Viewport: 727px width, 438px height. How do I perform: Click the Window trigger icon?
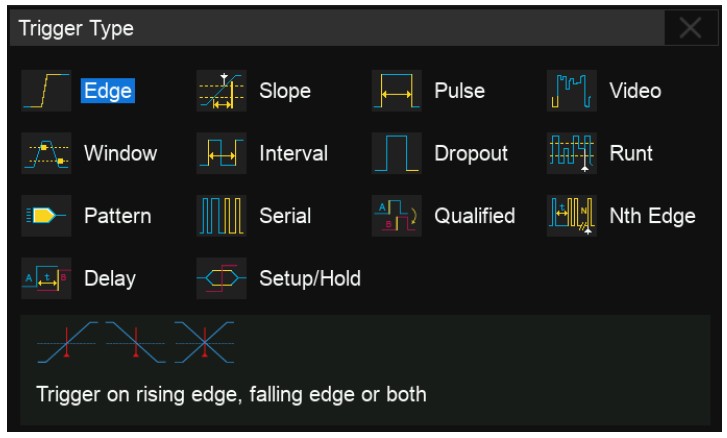46,153
